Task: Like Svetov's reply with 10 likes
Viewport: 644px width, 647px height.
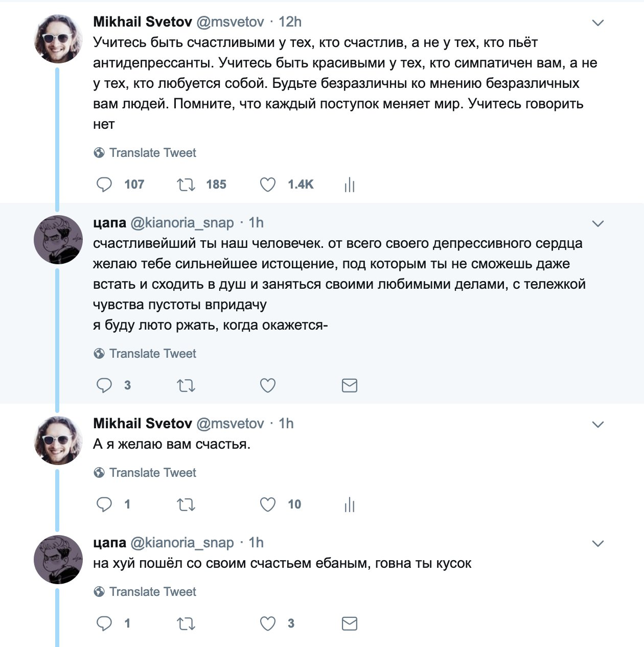Action: tap(268, 504)
